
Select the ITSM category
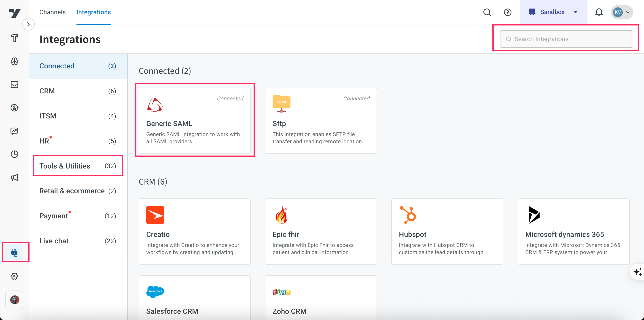coord(78,116)
